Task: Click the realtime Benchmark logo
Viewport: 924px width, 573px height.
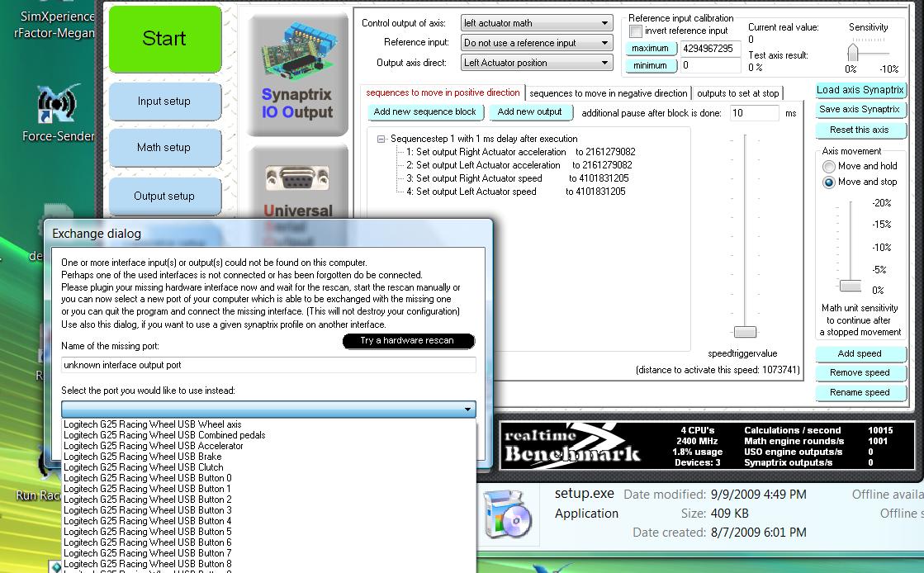Action: click(571, 446)
